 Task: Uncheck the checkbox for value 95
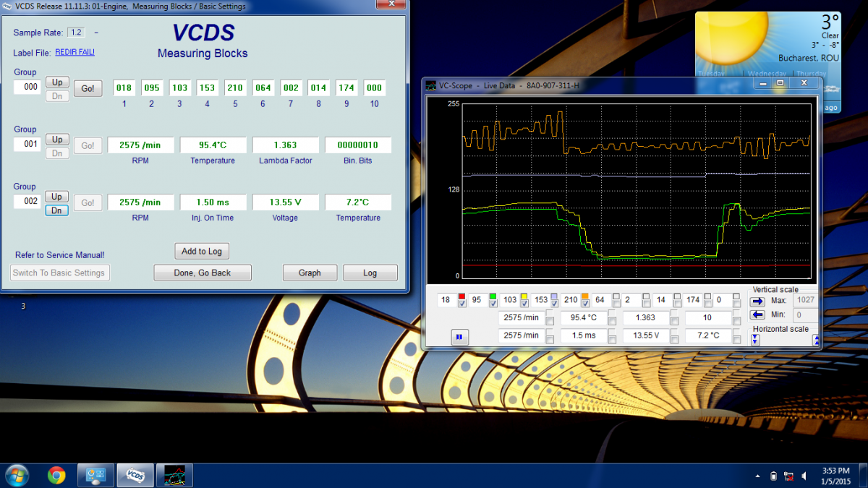point(493,304)
